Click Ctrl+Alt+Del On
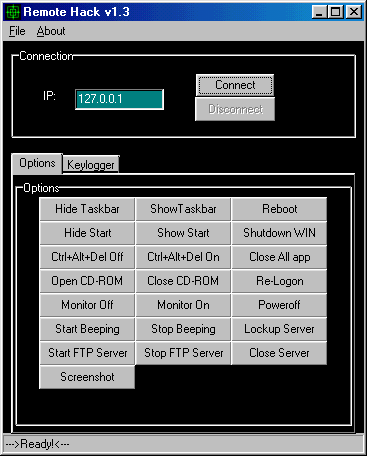 coord(183,257)
